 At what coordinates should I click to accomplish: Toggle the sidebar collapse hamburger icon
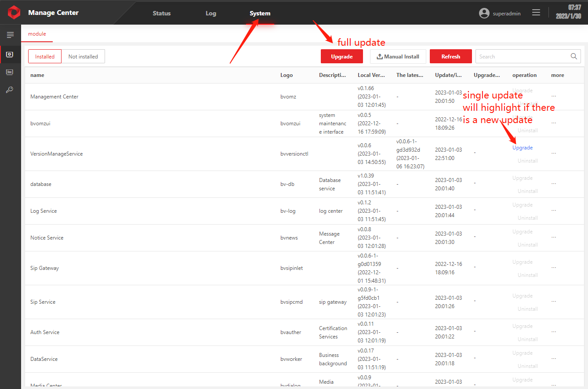10,35
